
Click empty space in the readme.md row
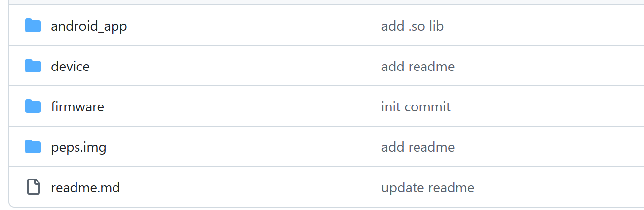point(247,188)
